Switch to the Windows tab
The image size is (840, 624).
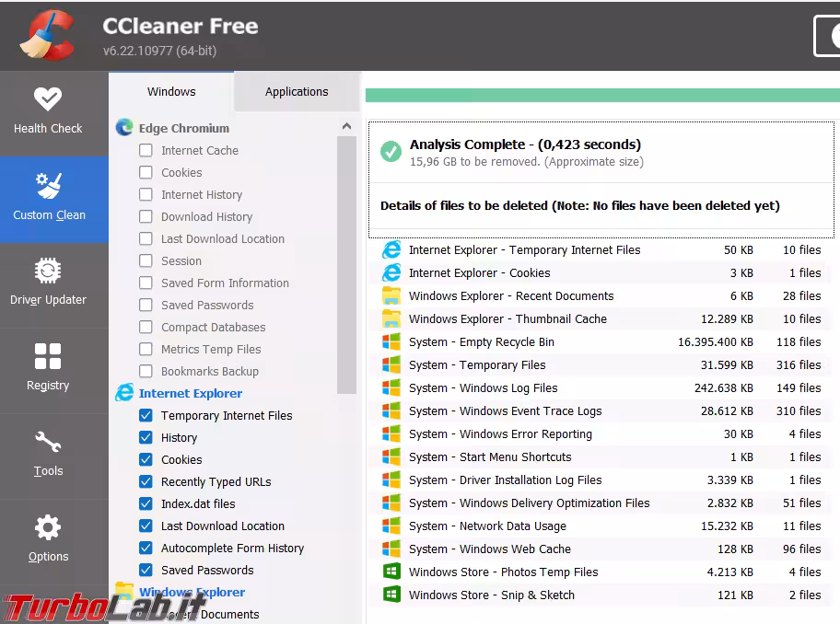point(171,91)
